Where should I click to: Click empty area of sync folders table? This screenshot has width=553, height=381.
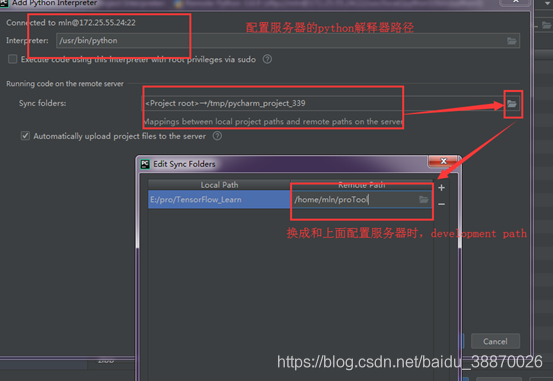tap(290, 289)
